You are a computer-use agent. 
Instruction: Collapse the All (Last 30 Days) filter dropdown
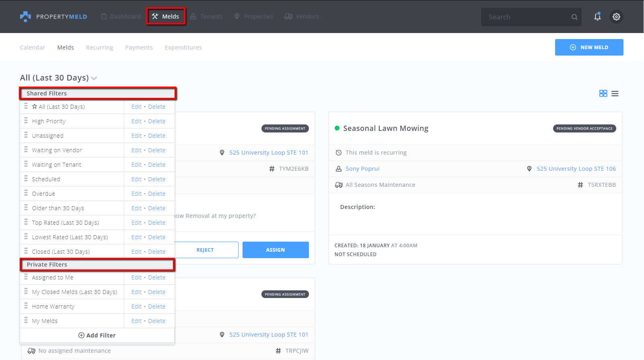tap(94, 78)
